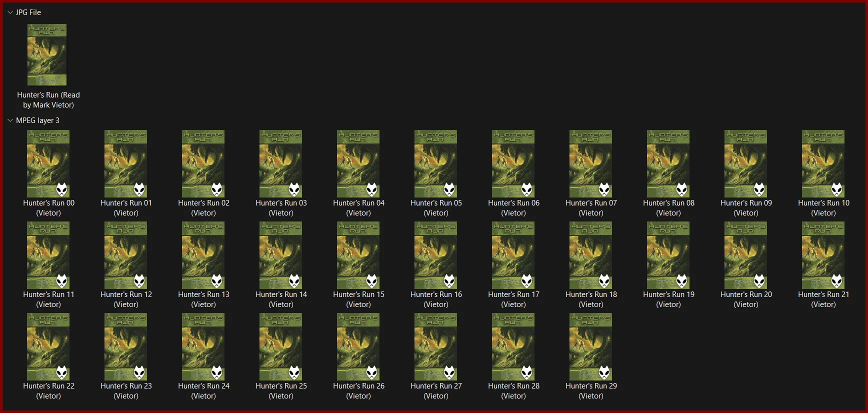Viewport: 868px width, 413px height.
Task: Select the Hunter's Run 03 (Vietor) audio file icon
Action: pyautogui.click(x=281, y=164)
